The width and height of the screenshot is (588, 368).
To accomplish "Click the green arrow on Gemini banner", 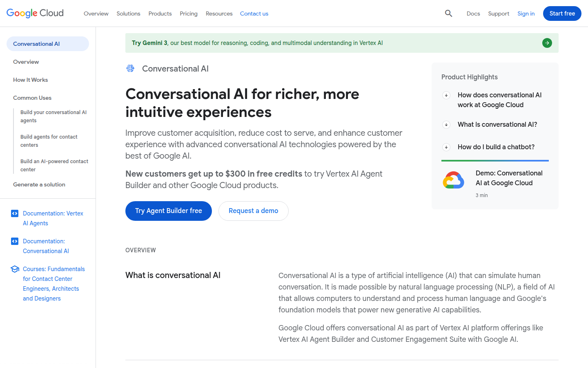I will coord(547,43).
